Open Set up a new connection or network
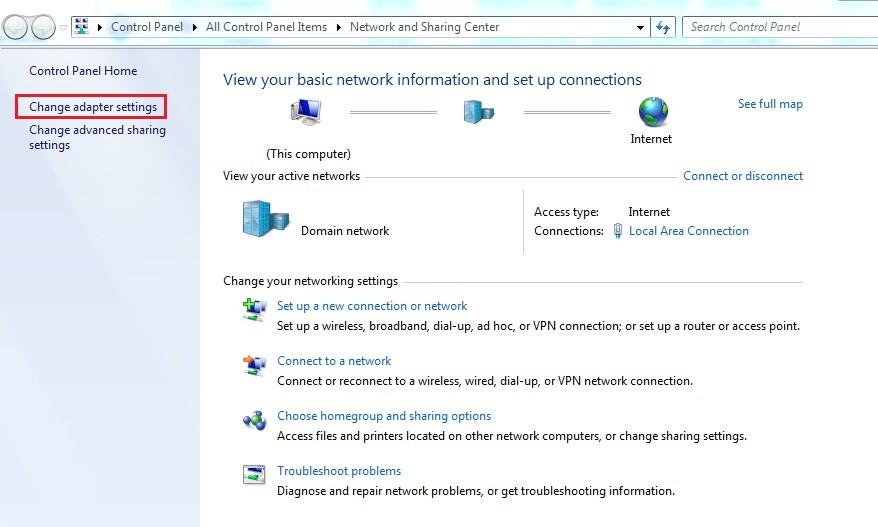Image resolution: width=878 pixels, height=527 pixels. (372, 306)
